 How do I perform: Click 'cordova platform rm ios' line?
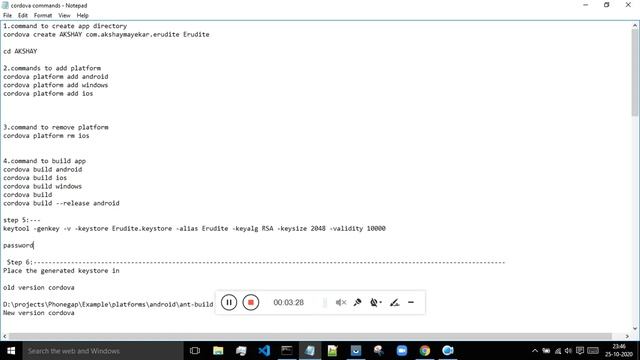pyautogui.click(x=46, y=136)
